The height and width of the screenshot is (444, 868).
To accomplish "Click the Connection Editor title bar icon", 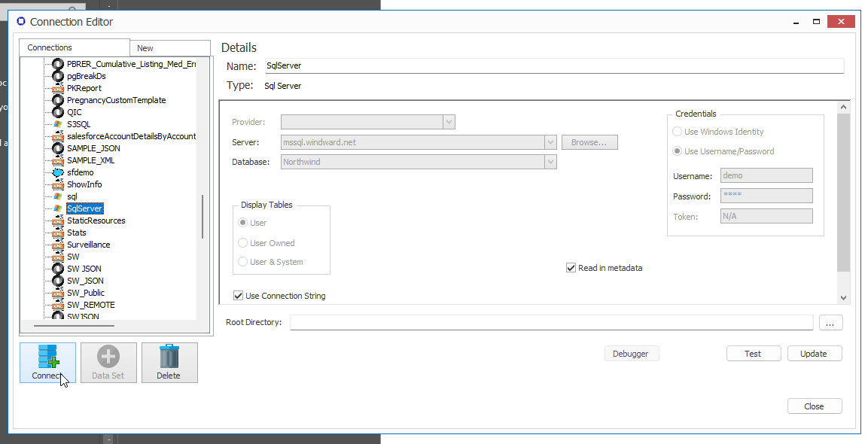I will click(x=21, y=22).
